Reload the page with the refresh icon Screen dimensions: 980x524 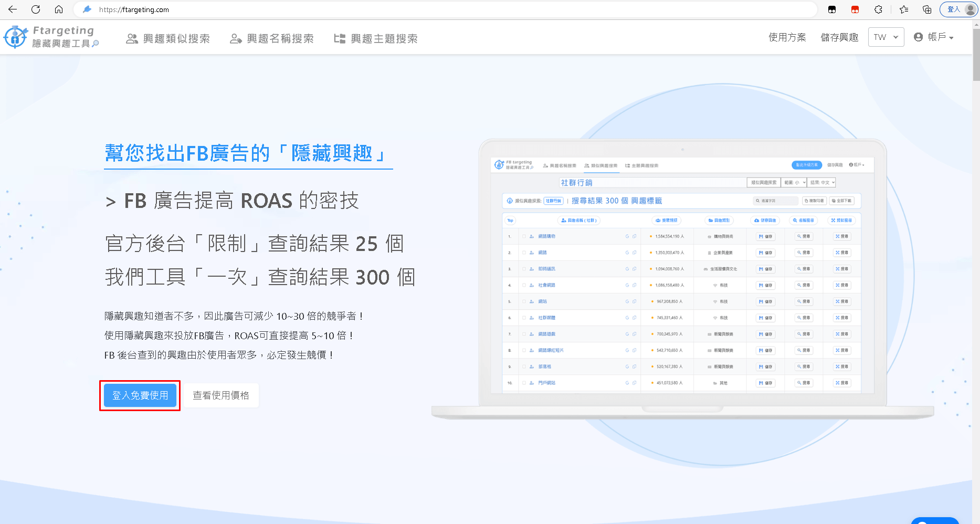pyautogui.click(x=36, y=9)
